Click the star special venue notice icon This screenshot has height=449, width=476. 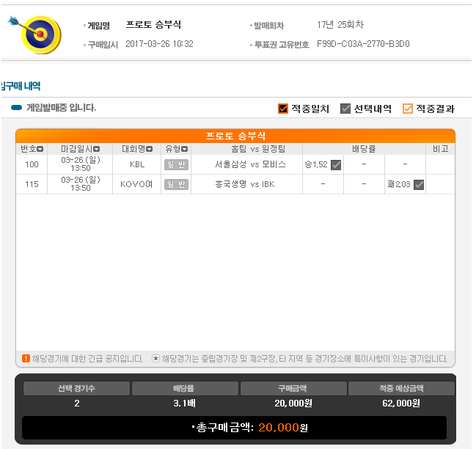click(155, 359)
